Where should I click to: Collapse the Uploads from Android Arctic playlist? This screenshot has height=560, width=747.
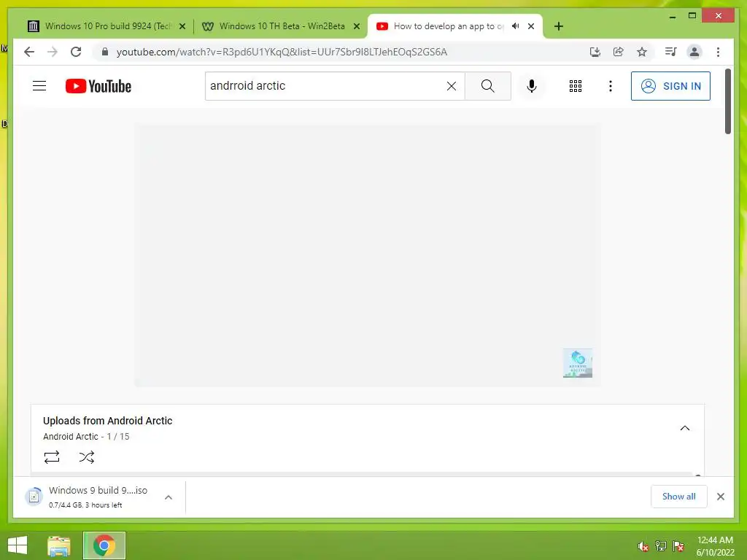(684, 428)
